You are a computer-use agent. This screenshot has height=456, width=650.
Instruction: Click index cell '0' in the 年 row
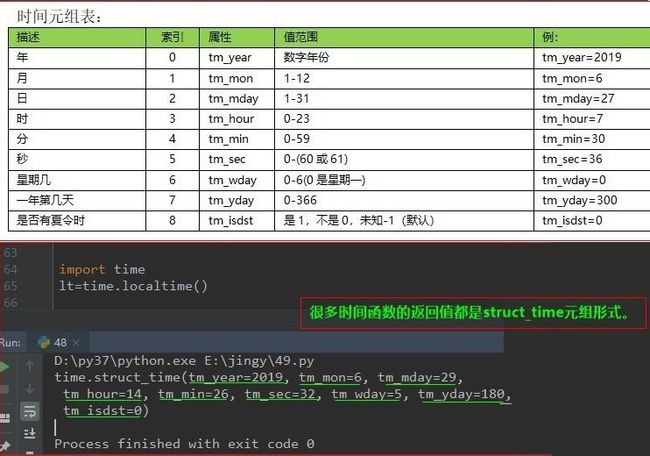pyautogui.click(x=172, y=57)
